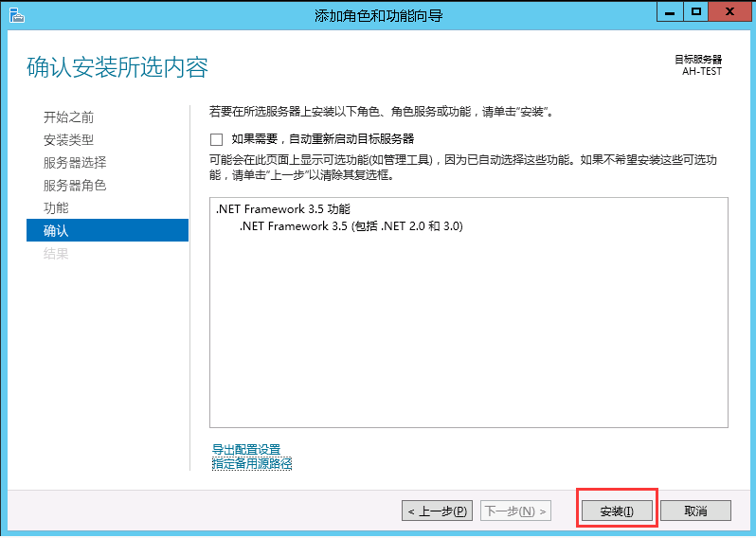Cancel the wizard with 取消
The height and width of the screenshot is (538, 756).
tap(695, 511)
